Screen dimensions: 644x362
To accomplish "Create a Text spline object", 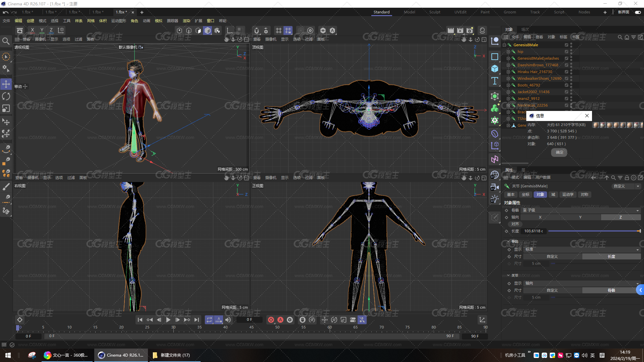I will pyautogui.click(x=495, y=81).
